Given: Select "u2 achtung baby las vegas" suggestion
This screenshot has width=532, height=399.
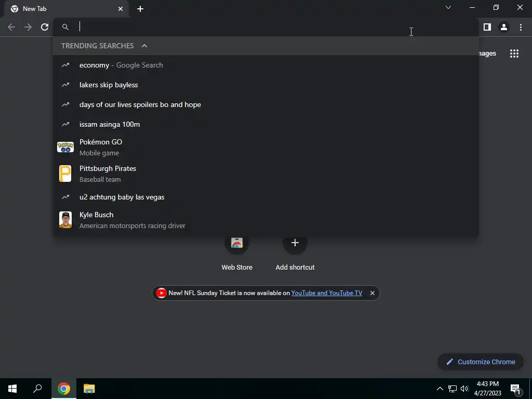Looking at the screenshot, I should pos(266,197).
